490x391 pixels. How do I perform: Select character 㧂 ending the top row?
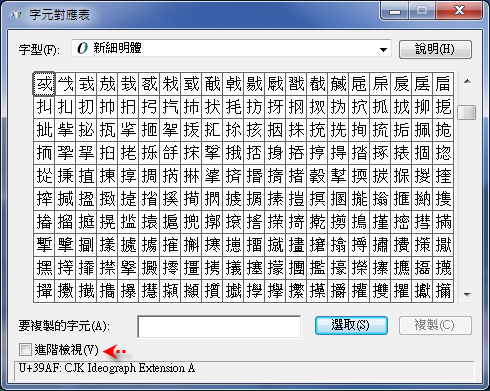tap(443, 84)
